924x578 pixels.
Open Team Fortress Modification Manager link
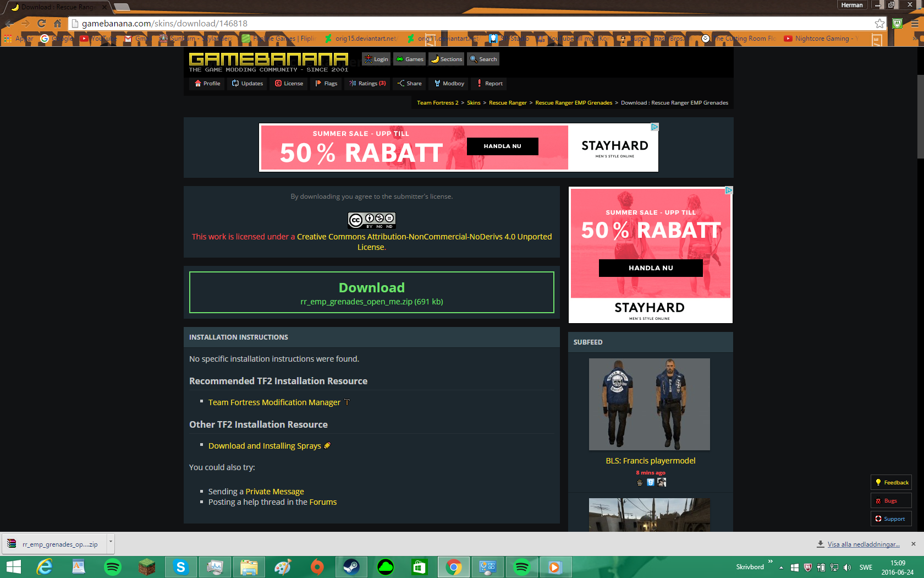[x=274, y=402]
